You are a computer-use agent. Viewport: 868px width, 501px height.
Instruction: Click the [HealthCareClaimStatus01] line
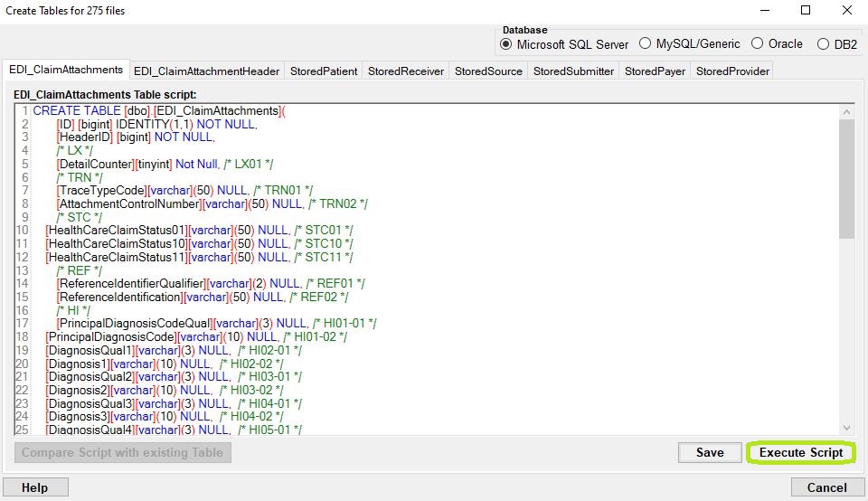click(200, 231)
